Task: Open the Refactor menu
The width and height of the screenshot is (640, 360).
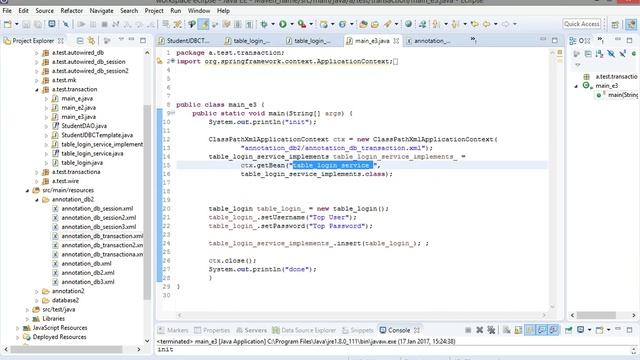Action: (x=71, y=11)
